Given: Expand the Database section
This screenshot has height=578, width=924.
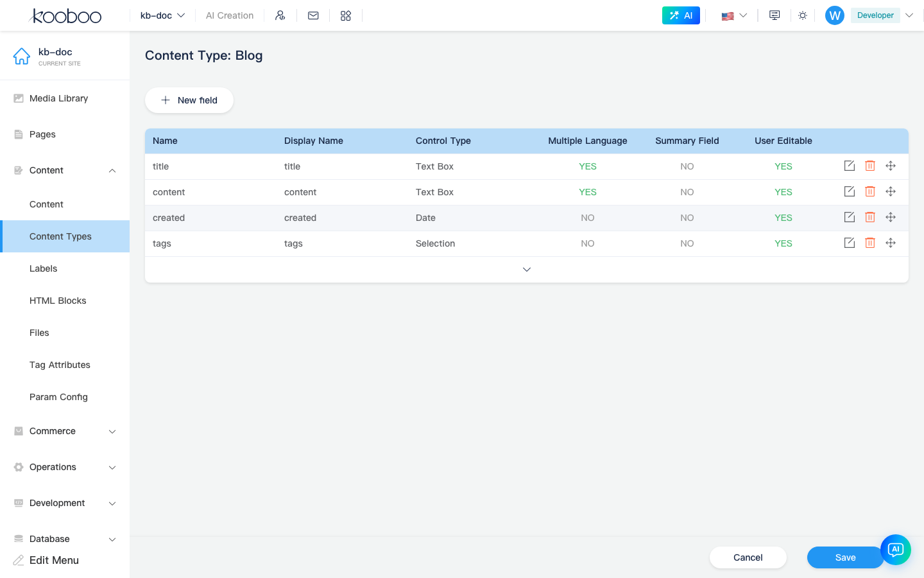Looking at the screenshot, I should 65,539.
